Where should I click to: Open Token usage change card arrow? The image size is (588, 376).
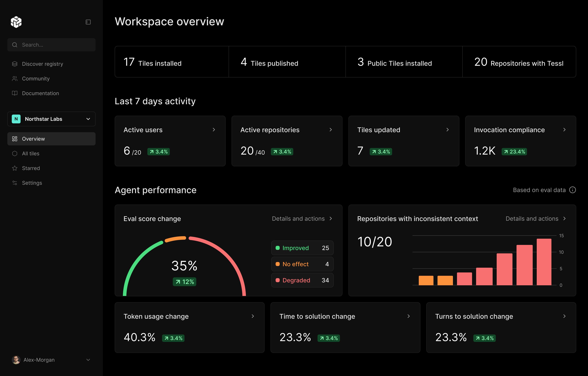(253, 316)
